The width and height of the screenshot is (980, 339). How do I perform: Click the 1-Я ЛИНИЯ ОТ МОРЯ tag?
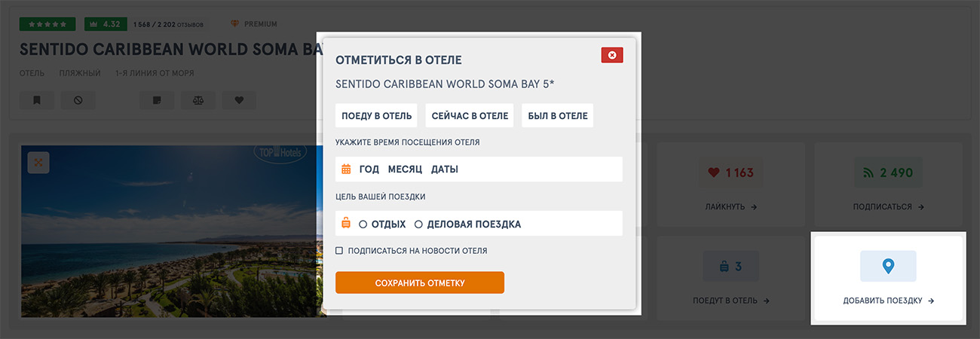(x=155, y=73)
